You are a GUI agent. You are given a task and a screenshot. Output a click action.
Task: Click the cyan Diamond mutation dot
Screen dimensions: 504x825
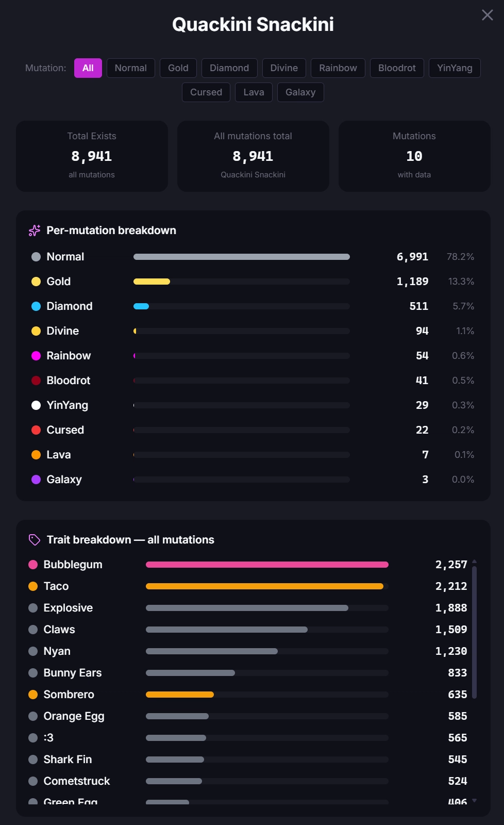point(36,306)
